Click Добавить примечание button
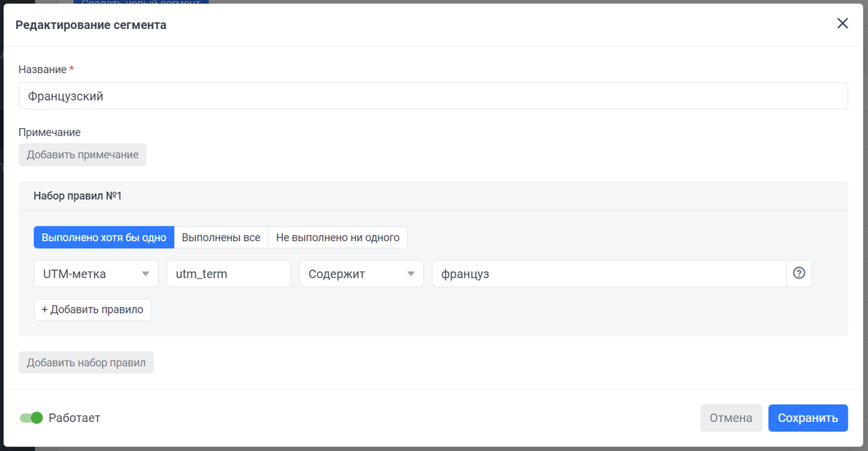Image resolution: width=868 pixels, height=451 pixels. (x=82, y=155)
